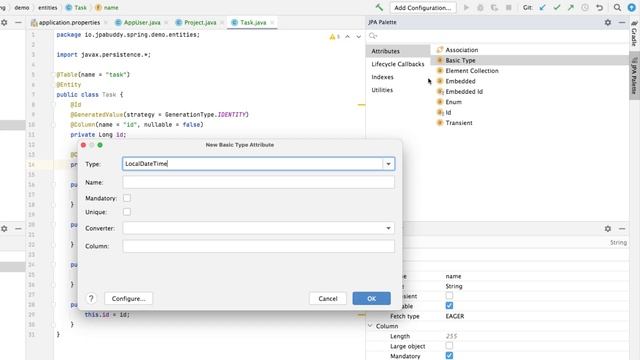Click the Git push arrow icon

click(x=571, y=7)
